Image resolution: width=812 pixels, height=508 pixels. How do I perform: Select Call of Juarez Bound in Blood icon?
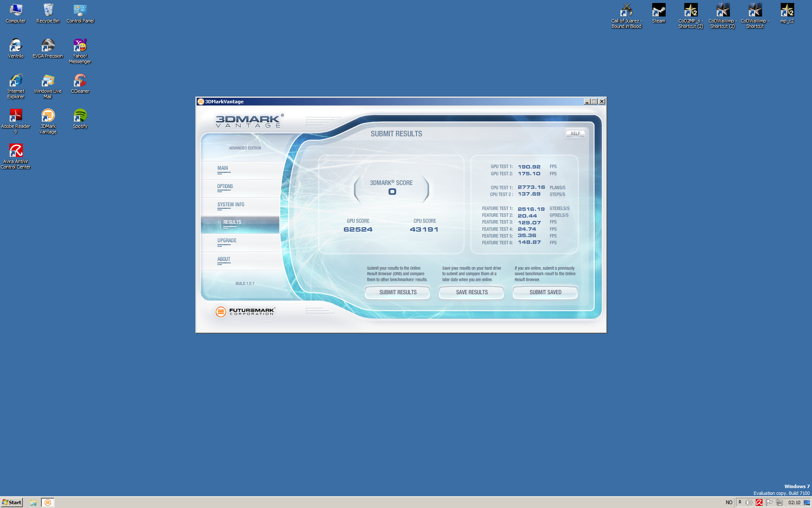click(x=626, y=16)
